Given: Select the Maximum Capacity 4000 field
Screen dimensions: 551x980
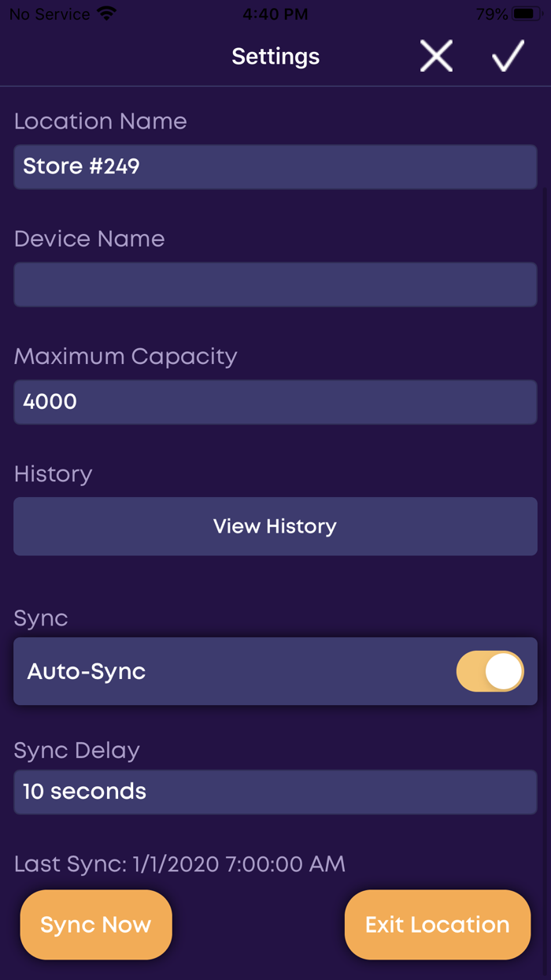Looking at the screenshot, I should 275,402.
